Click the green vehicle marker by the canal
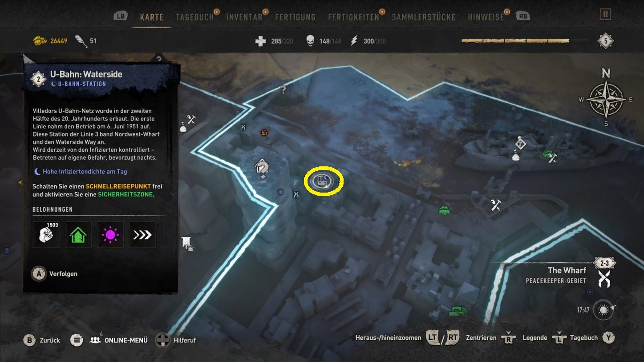This screenshot has width=644, height=362. tap(444, 210)
